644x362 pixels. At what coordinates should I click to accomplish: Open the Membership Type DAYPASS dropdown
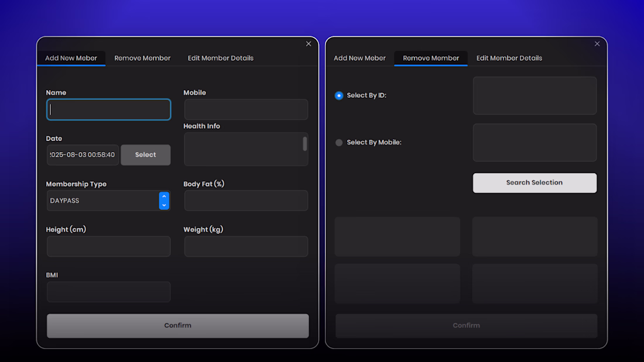108,201
